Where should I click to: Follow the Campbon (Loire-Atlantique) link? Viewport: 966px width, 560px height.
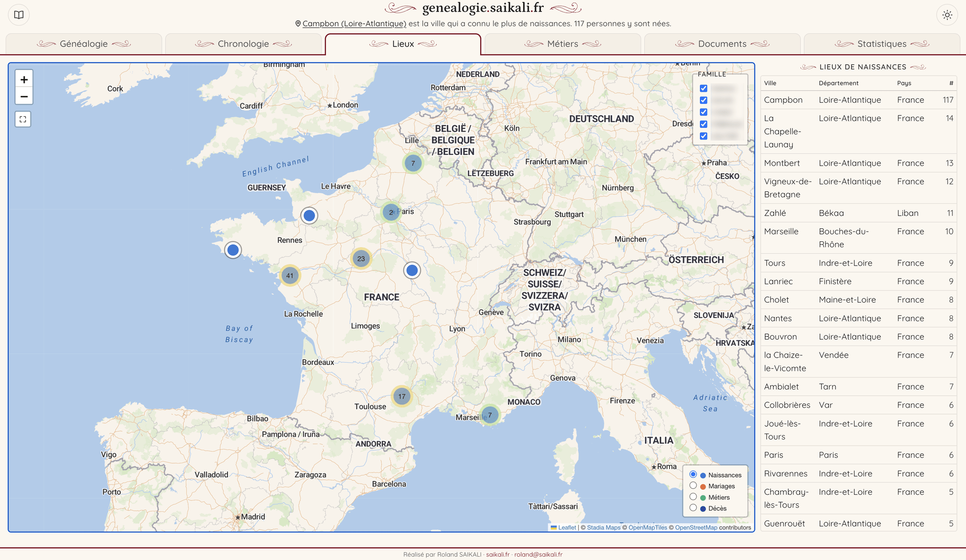(x=354, y=24)
